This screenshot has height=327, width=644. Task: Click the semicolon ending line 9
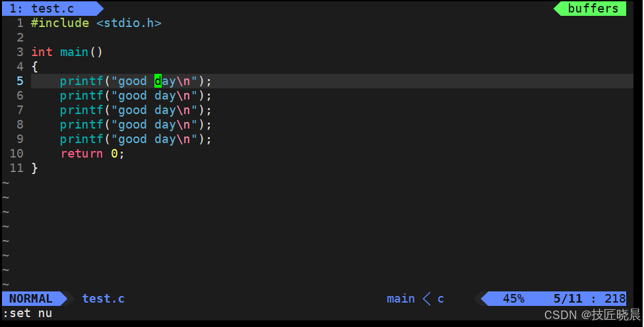click(209, 140)
